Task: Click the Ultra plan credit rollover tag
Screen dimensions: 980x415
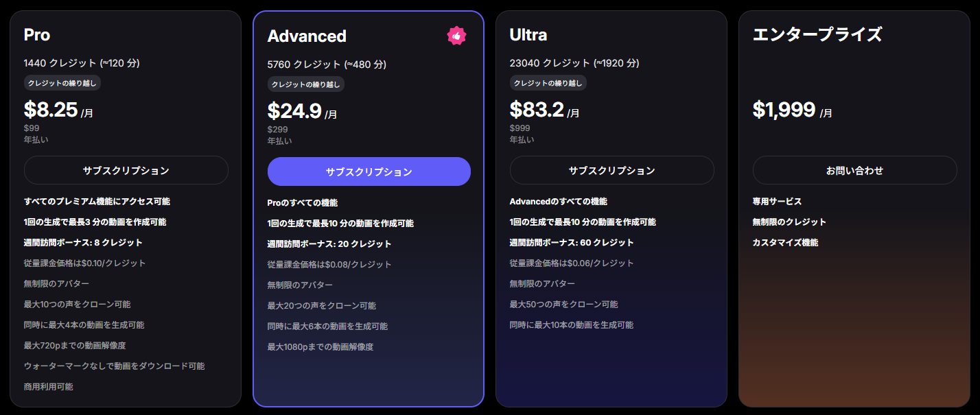Action: pos(548,83)
